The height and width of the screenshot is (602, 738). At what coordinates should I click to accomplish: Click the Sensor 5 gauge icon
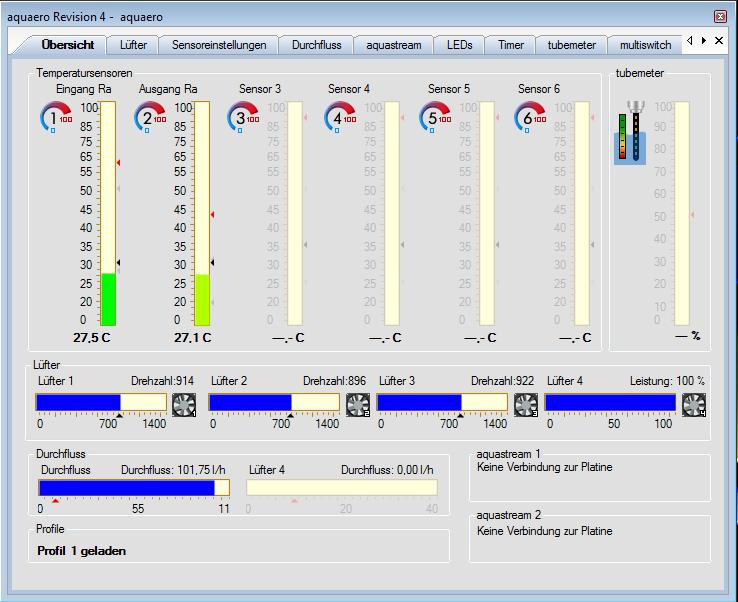pos(435,118)
